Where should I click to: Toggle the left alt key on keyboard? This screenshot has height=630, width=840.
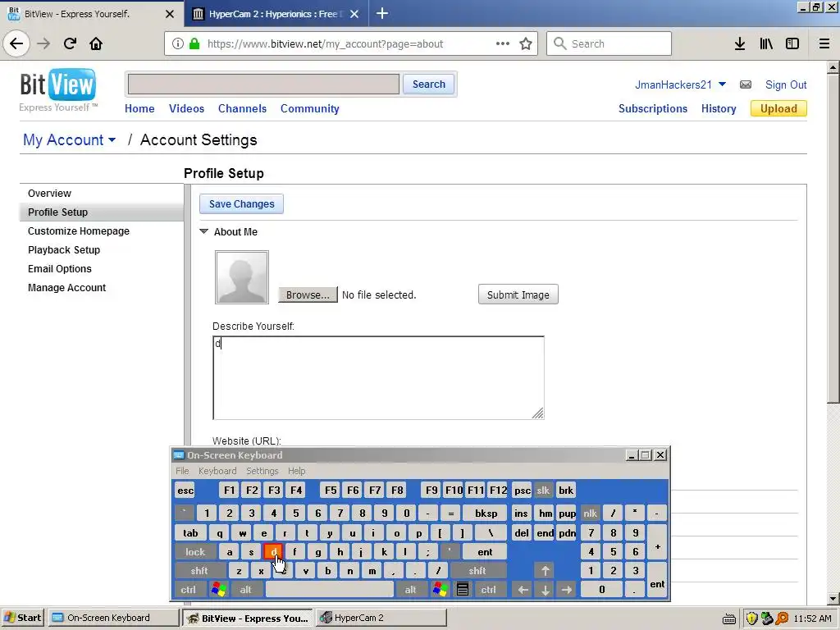245,589
